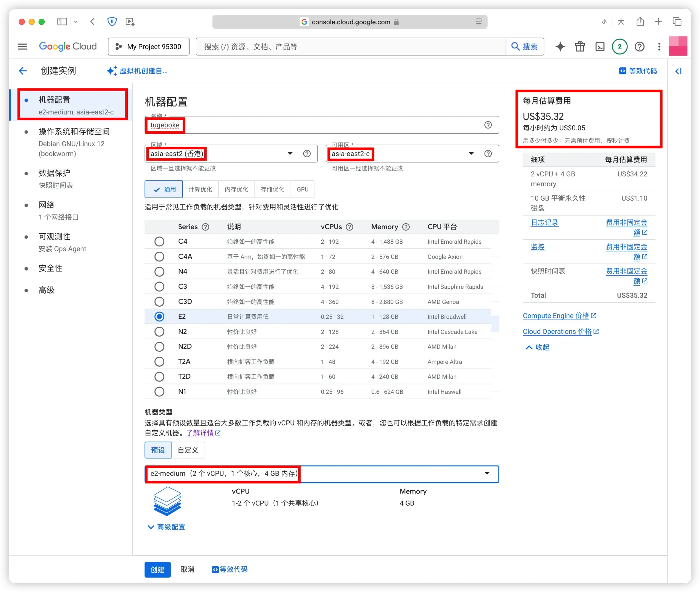Select the E2 series radio button

(x=159, y=317)
